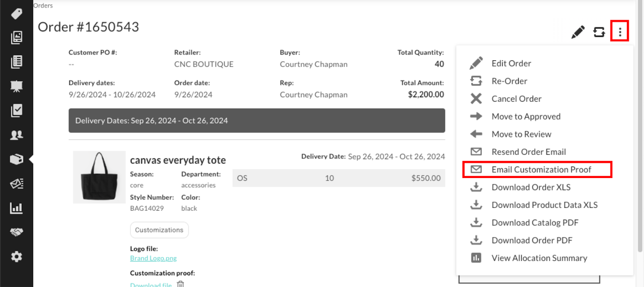Open the Brand Logo.png file link
This screenshot has height=287, width=644.
point(153,258)
